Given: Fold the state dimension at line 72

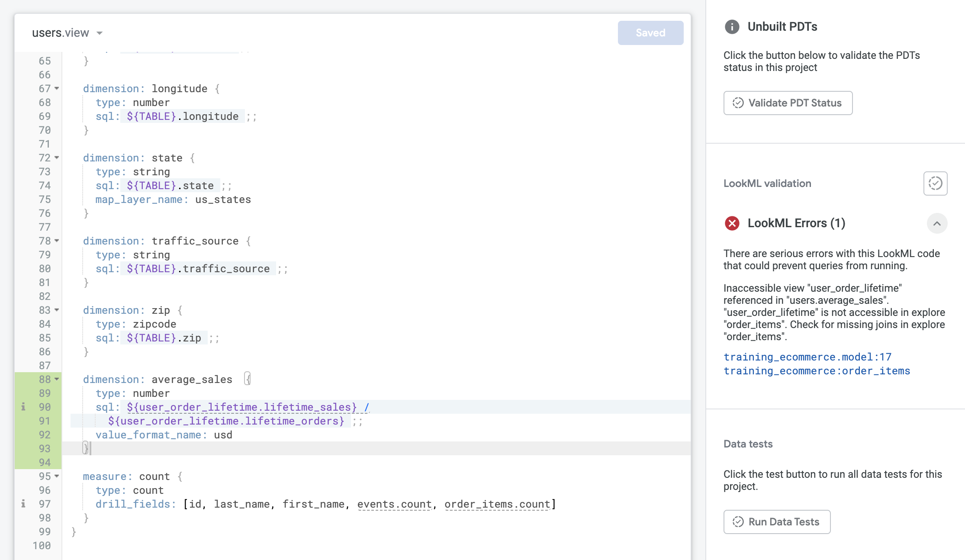Looking at the screenshot, I should [x=57, y=158].
